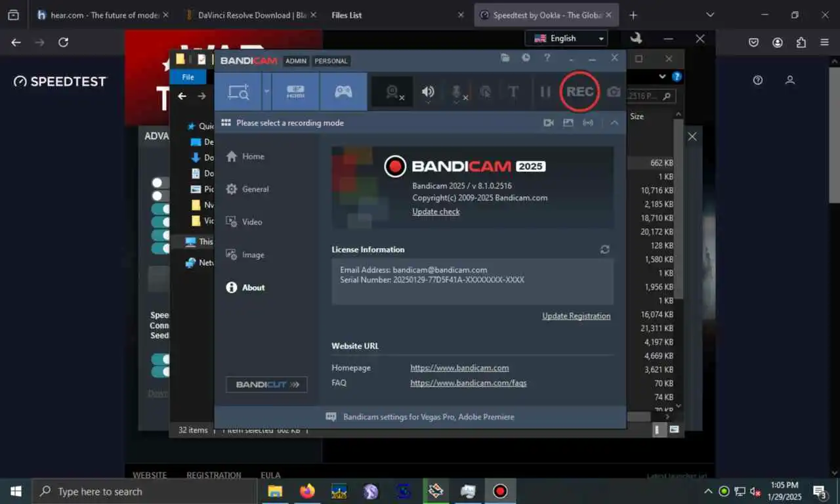Expand Explorer ribbon with chevron

coord(661,77)
